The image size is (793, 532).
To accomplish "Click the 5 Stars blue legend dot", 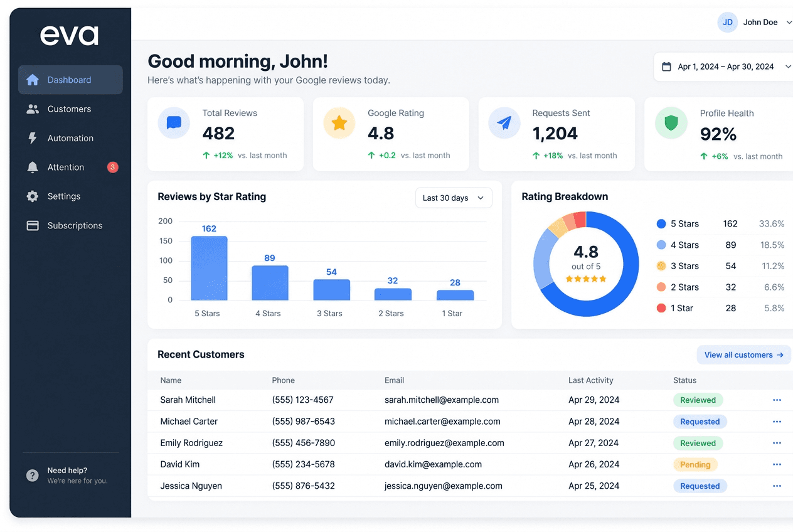I will [661, 224].
